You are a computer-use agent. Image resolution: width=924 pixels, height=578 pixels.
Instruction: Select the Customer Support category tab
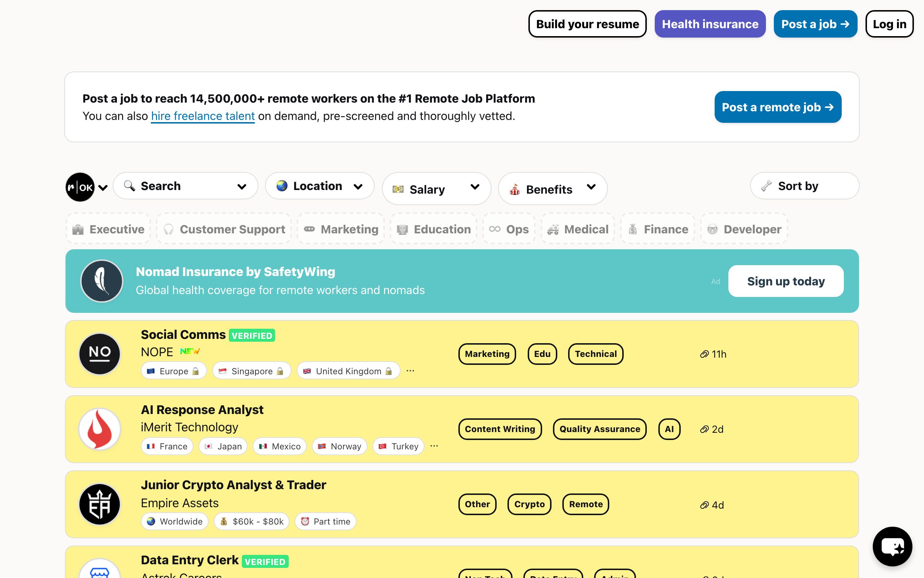(x=224, y=229)
